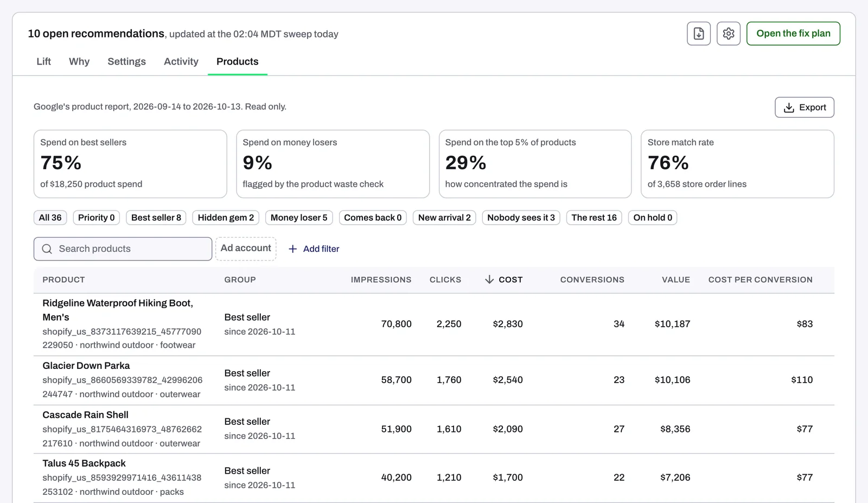
Task: Sort by the Product column header
Action: (x=63, y=279)
